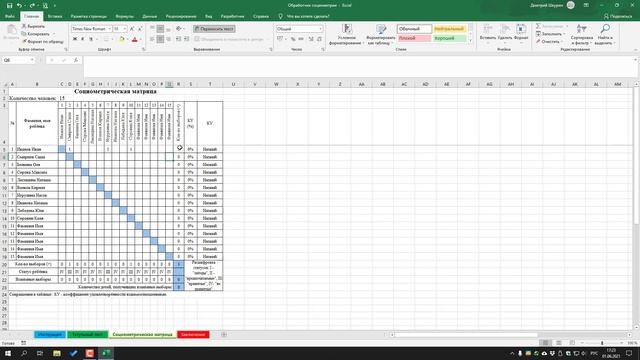Switch to the Вставка ribbon tab
The image size is (640, 360).
(55, 16)
